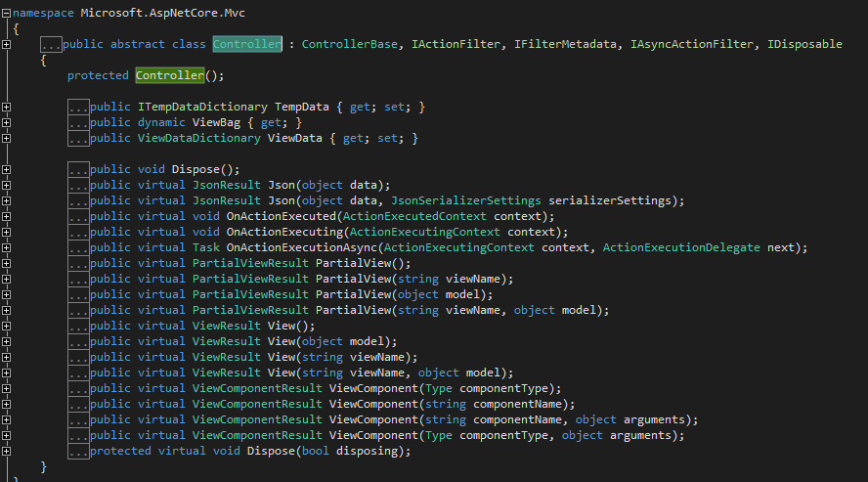868x482 pixels.
Task: Expand the gutter plus for parameterless View()
Action: 6,326
